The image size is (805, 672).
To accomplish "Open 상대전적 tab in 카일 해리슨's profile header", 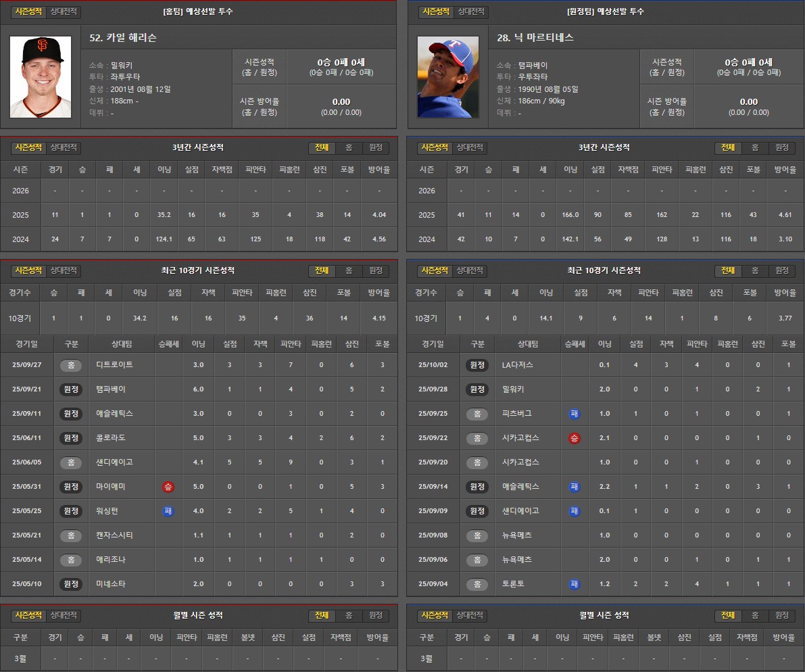I will click(x=64, y=12).
